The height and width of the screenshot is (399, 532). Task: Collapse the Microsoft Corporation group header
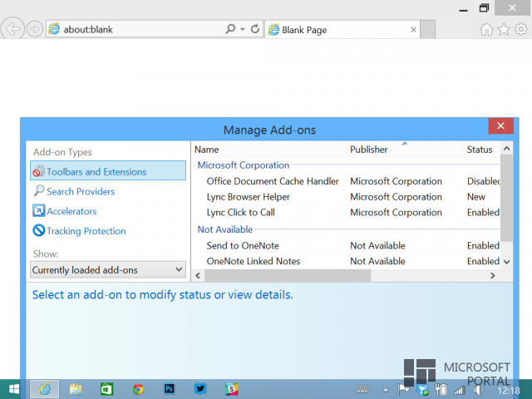[244, 165]
